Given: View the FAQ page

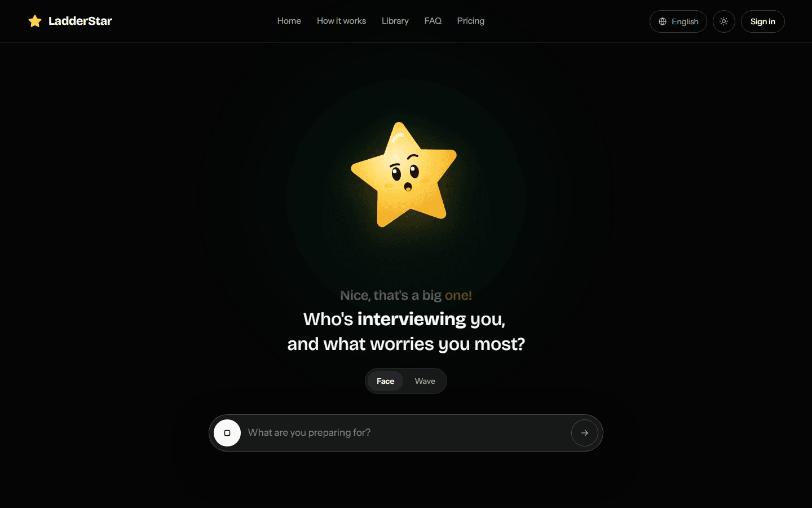Looking at the screenshot, I should 433,21.
